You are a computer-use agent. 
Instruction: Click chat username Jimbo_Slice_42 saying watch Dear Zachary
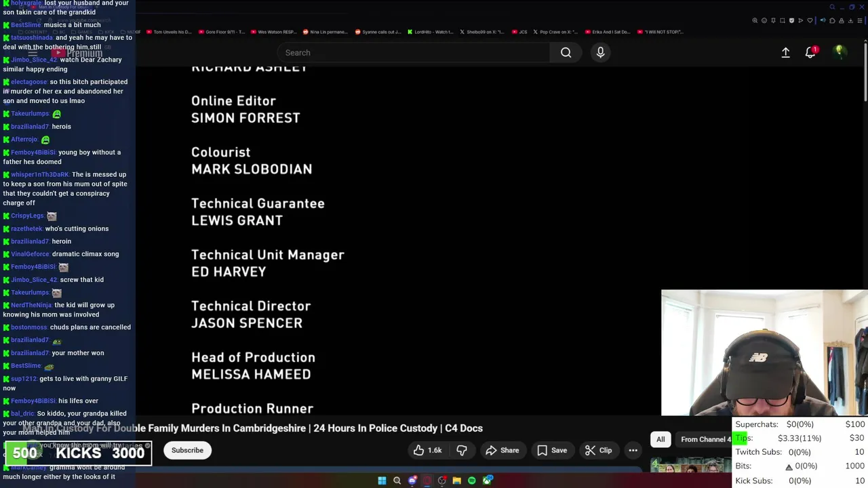click(34, 60)
